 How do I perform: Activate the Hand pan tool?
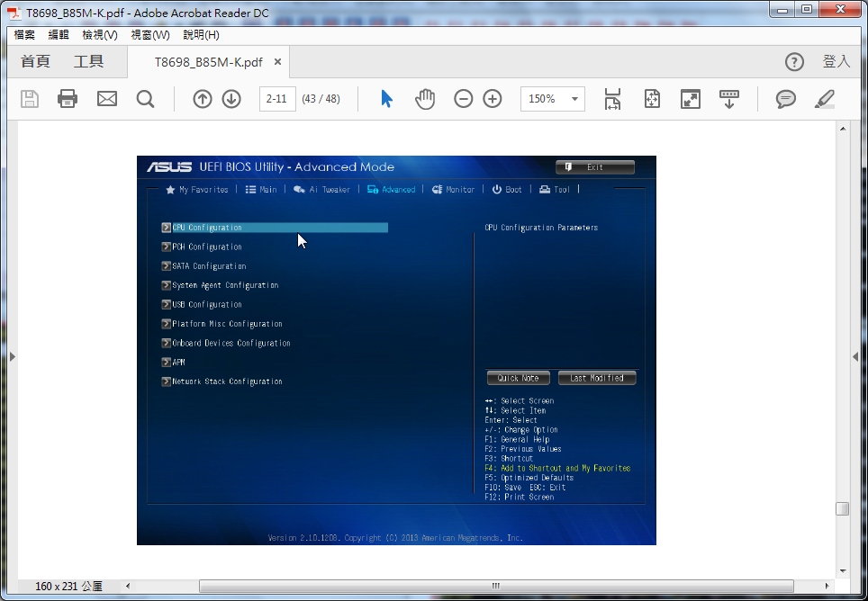(x=425, y=99)
